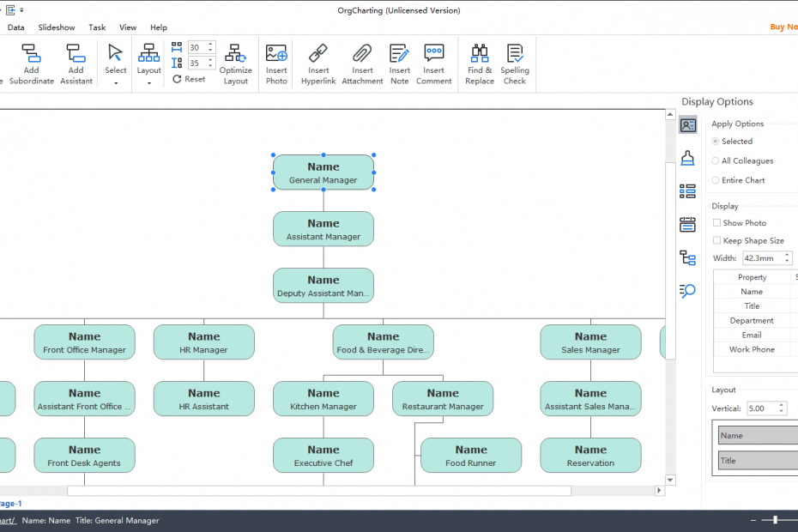798x532 pixels.
Task: Open the Display Options card panel icon
Action: pos(687,125)
